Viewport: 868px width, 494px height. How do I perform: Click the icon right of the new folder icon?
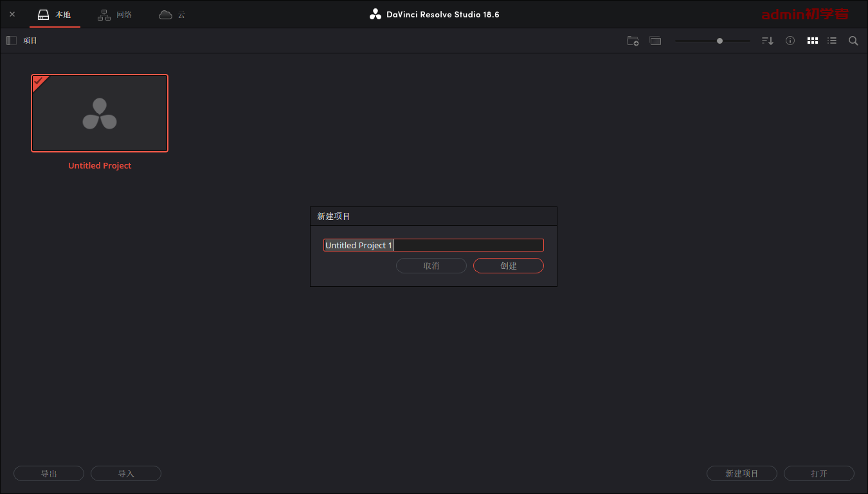655,41
